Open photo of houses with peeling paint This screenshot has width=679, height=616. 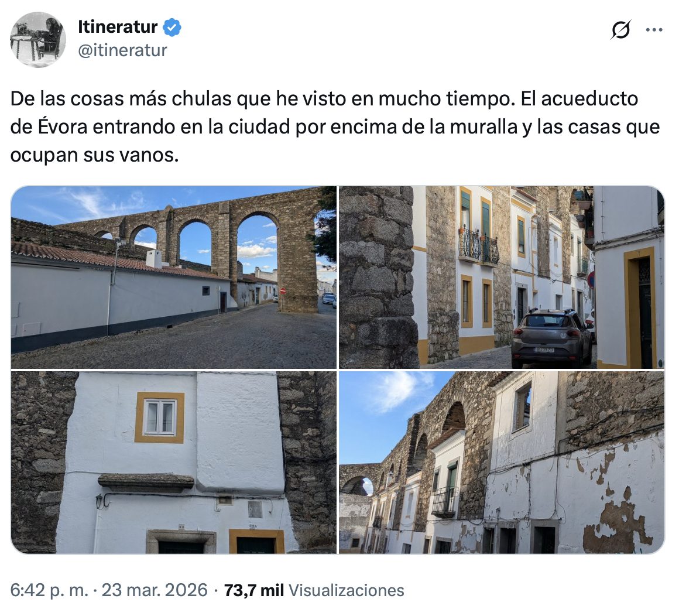coord(502,462)
